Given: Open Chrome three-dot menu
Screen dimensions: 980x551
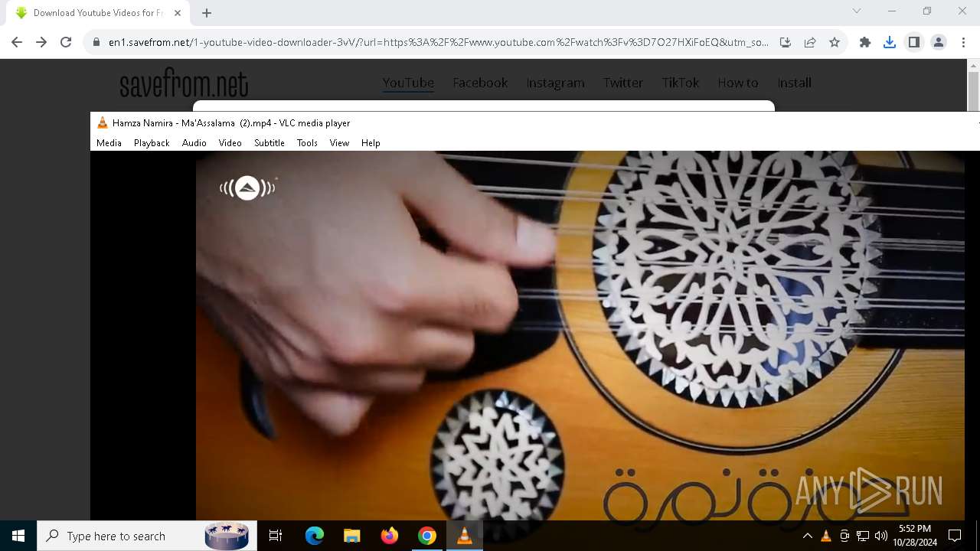Looking at the screenshot, I should tap(963, 42).
